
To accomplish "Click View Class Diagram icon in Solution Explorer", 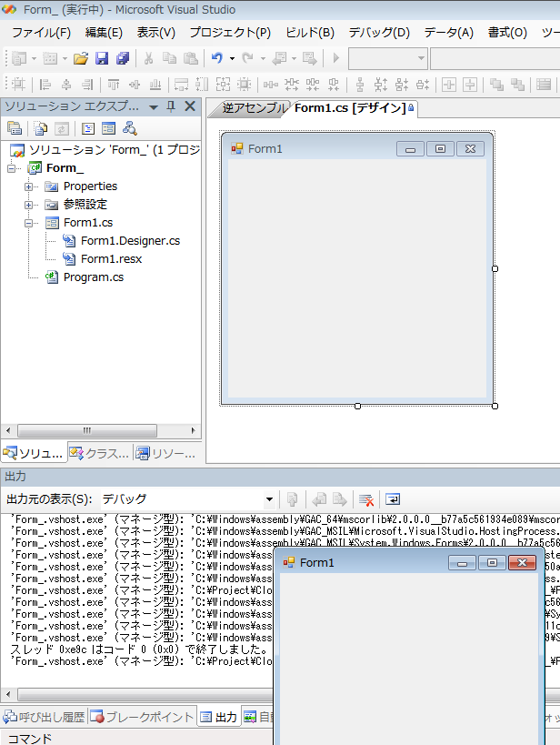I will 130,128.
